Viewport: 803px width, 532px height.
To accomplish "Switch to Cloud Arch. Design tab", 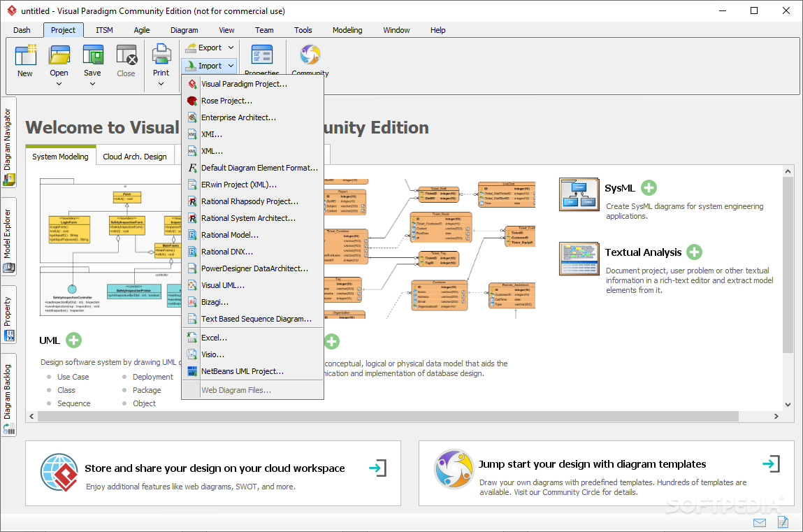I will coord(135,157).
